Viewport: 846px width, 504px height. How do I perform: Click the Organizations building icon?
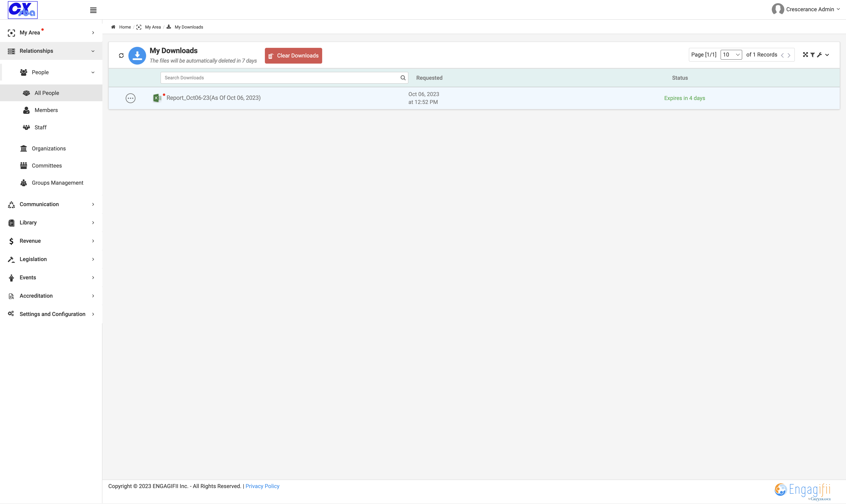23,148
